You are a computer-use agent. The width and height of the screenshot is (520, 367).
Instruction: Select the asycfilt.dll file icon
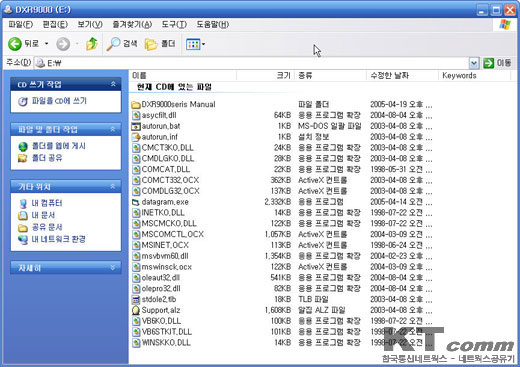click(136, 115)
